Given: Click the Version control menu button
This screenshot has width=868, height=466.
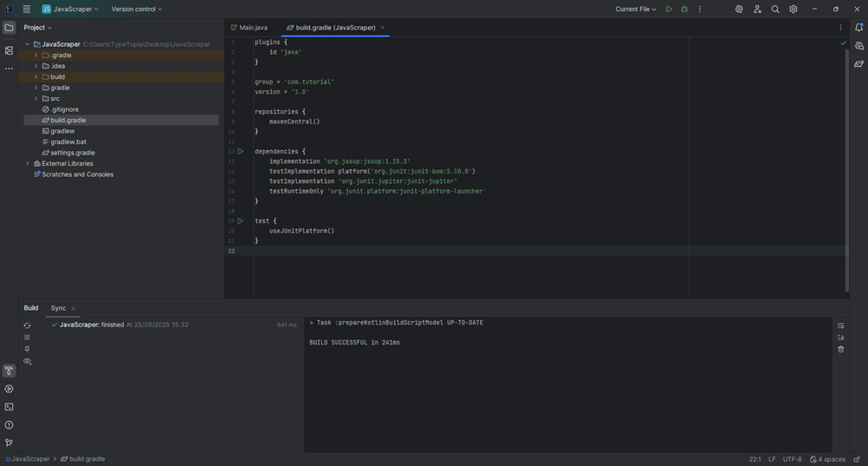Looking at the screenshot, I should (x=136, y=10).
